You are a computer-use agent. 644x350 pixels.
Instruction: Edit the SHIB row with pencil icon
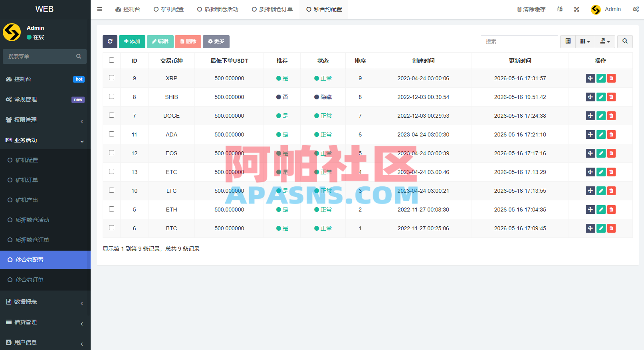[x=601, y=97]
